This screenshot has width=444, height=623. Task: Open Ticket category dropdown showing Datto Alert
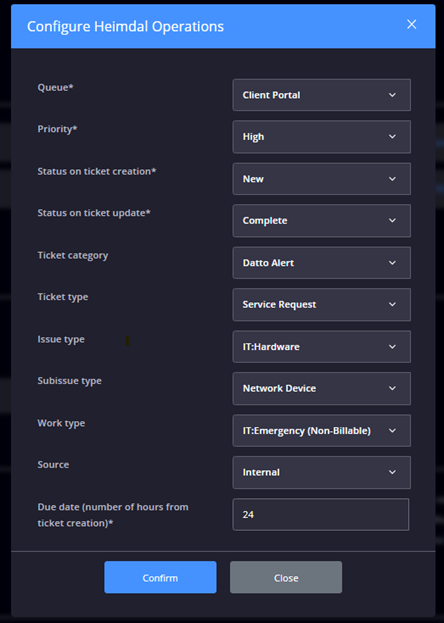coord(322,263)
